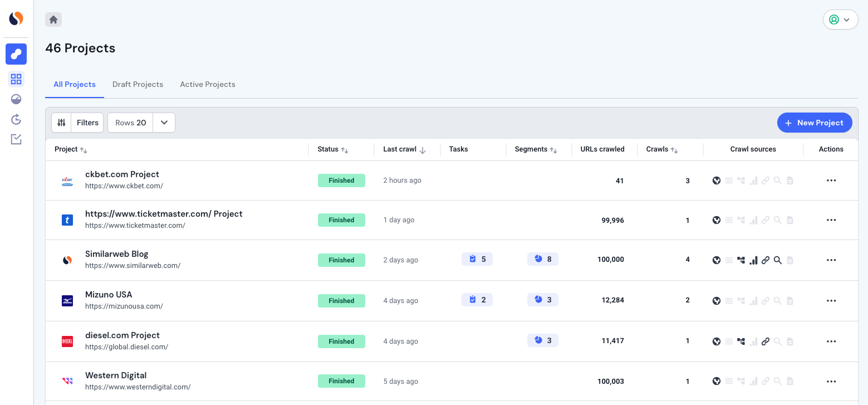Open the user account dropdown menu
Image resolution: width=868 pixels, height=405 pixels.
coord(840,19)
